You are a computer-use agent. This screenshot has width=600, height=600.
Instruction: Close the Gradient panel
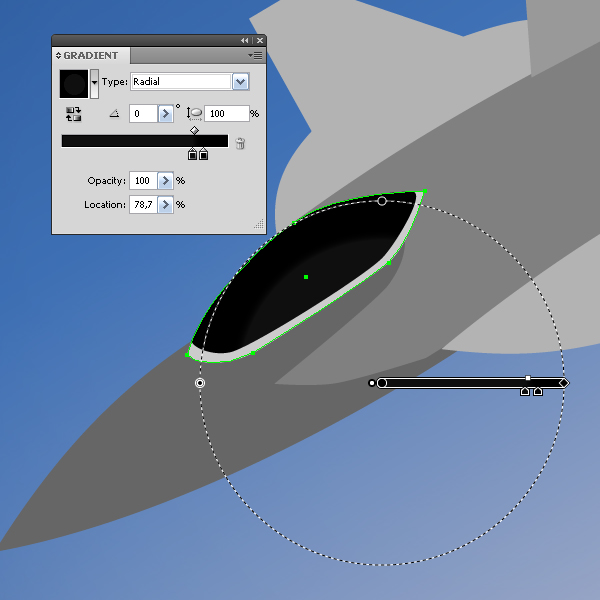point(260,41)
